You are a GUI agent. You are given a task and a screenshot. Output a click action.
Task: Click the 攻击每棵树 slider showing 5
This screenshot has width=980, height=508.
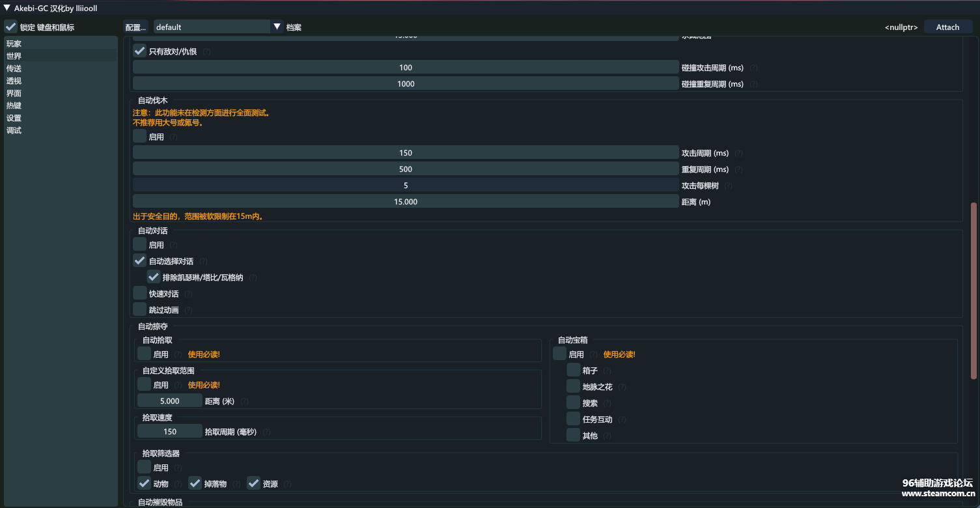coord(406,186)
